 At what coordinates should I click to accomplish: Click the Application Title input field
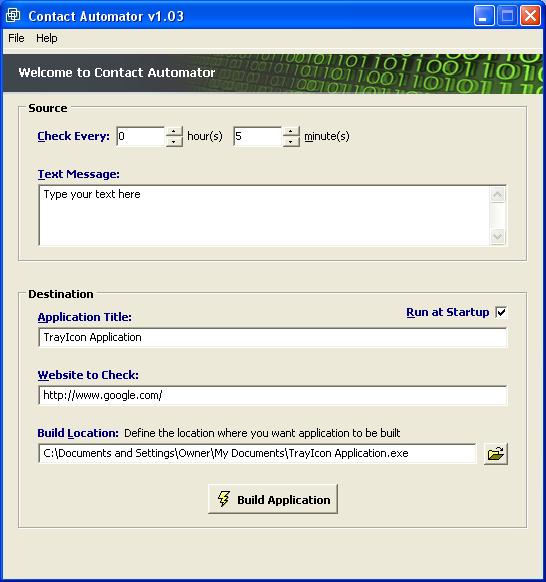pos(273,337)
